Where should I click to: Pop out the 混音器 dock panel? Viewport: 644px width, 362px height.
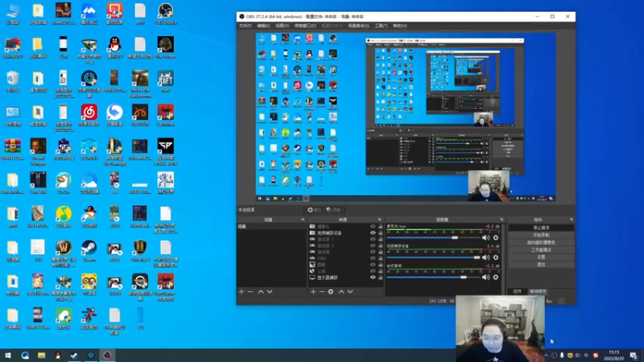click(502, 220)
